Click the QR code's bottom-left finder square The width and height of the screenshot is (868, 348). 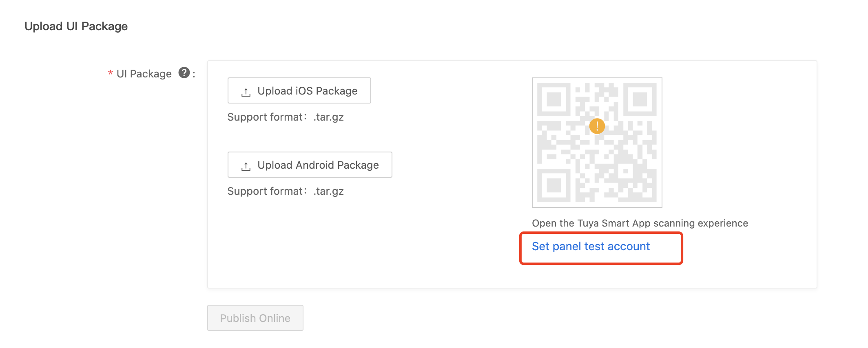(x=554, y=185)
